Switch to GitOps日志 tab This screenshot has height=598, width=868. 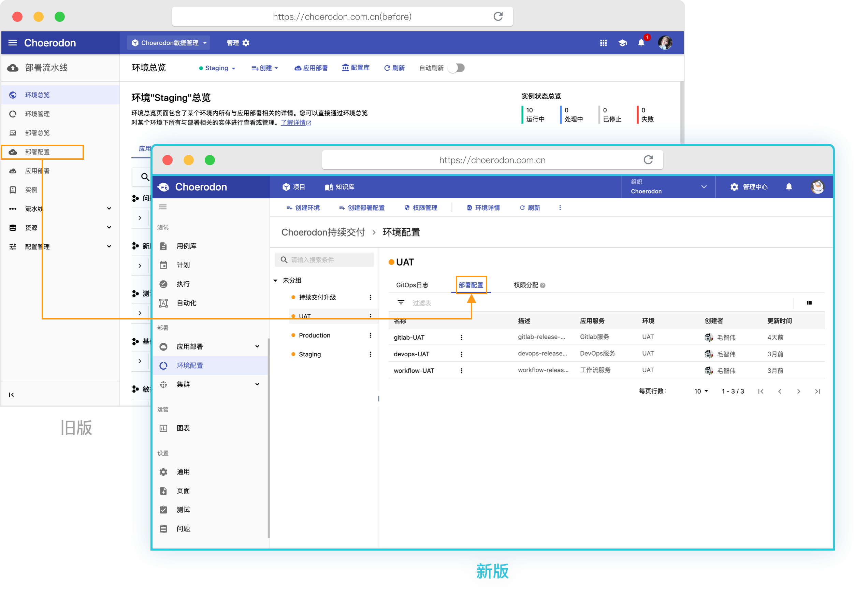tap(412, 285)
